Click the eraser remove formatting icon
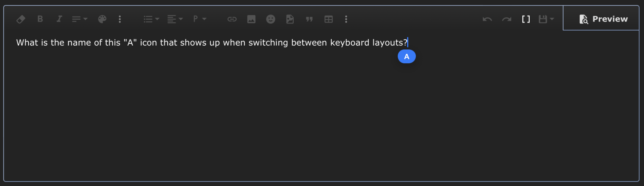This screenshot has height=186, width=644. (x=21, y=19)
